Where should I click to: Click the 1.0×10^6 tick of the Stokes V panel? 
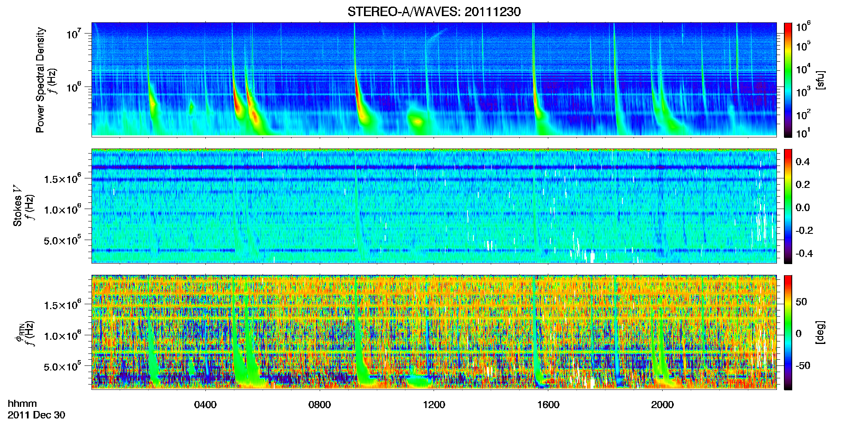click(62, 209)
